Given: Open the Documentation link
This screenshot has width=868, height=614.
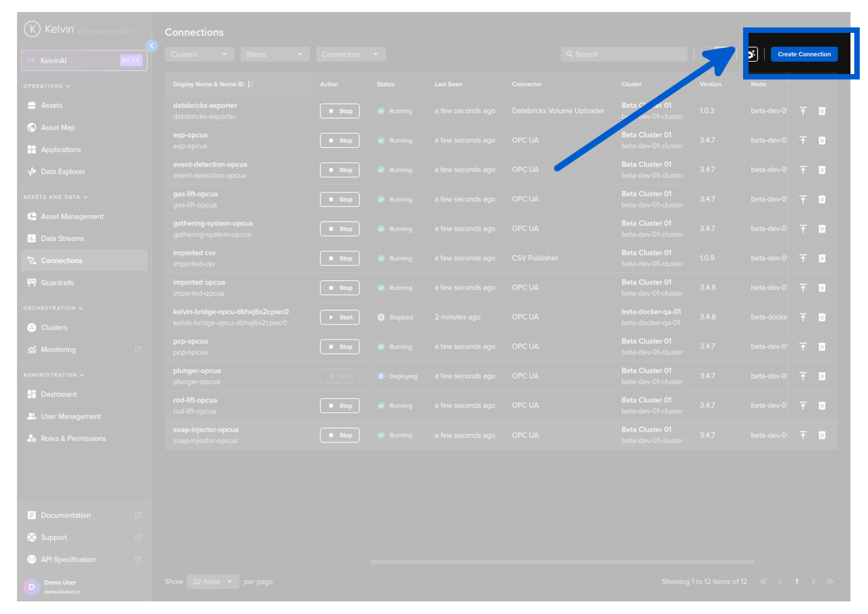Looking at the screenshot, I should [x=66, y=515].
